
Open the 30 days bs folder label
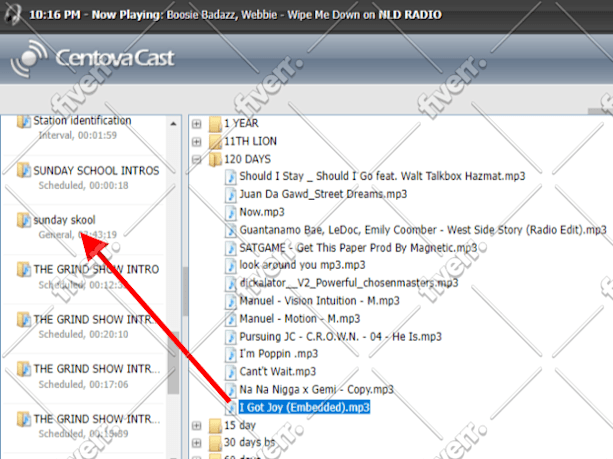pyautogui.click(x=249, y=443)
